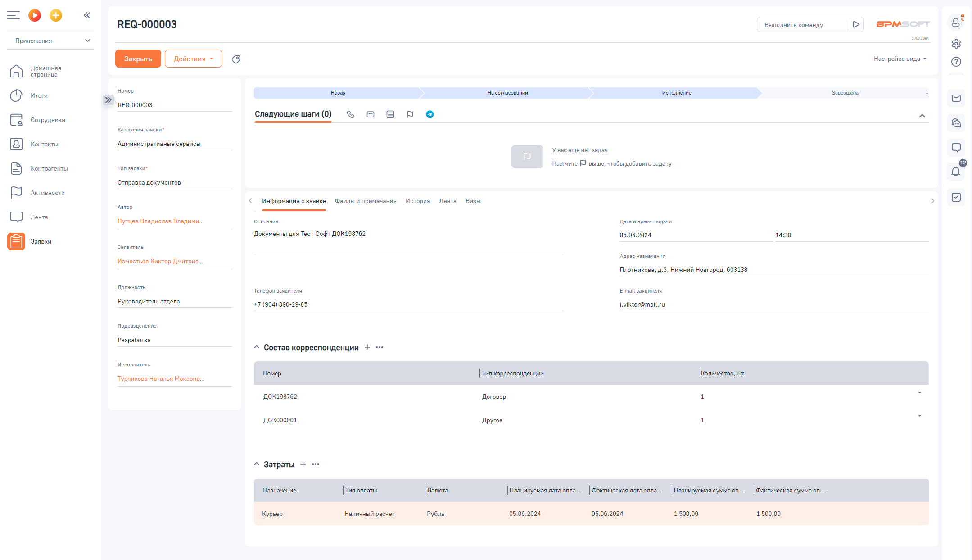
Task: Click the Описание text field
Action: point(408,240)
